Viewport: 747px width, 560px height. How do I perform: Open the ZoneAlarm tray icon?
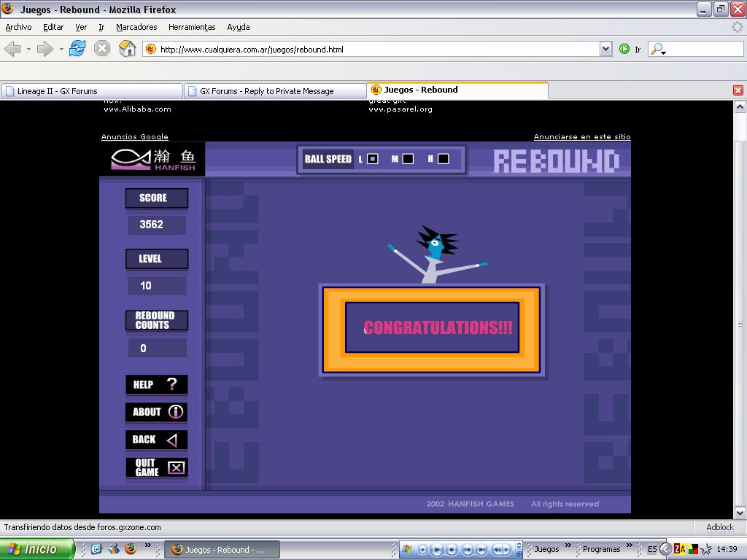(680, 549)
